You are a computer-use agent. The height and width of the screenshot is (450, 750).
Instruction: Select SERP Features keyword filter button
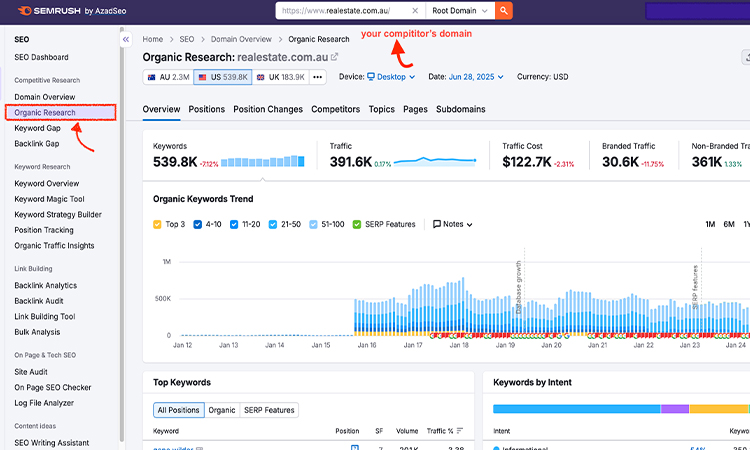269,410
